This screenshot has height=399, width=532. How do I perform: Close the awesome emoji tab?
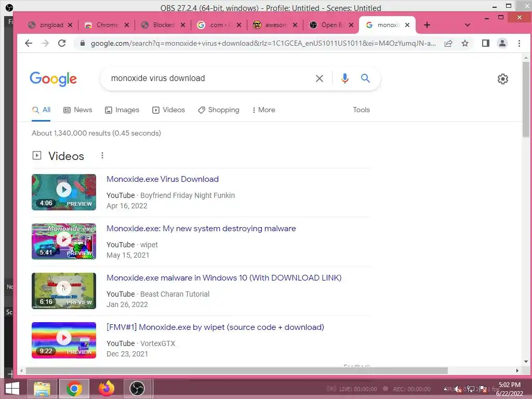click(x=295, y=25)
